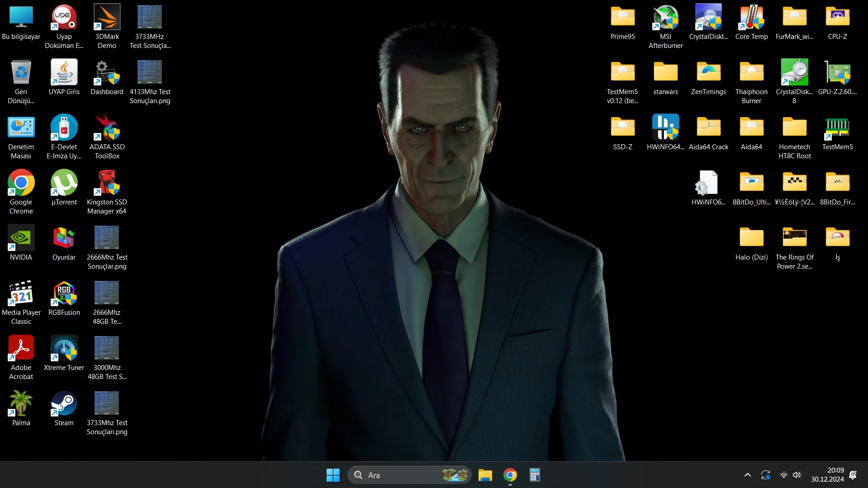Select 3733MHz Test Sonuçla image file in the top row
The image size is (868, 488).
[150, 27]
